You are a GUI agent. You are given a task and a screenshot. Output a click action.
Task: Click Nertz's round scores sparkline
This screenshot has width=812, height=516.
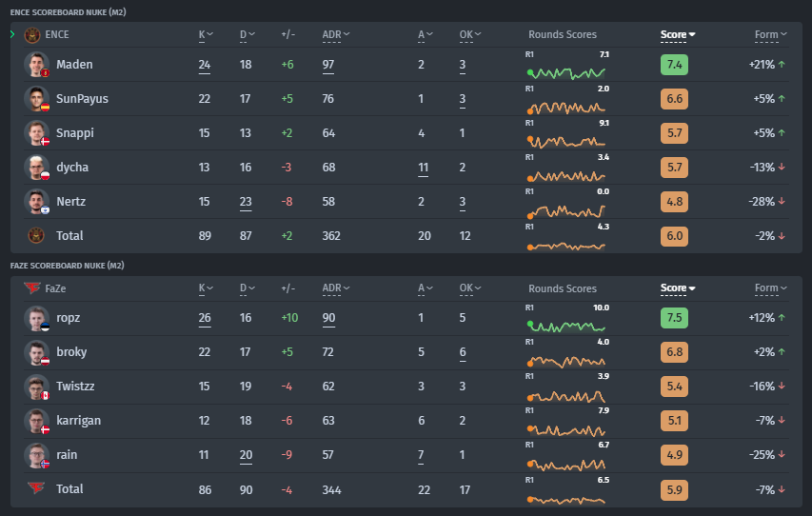(x=566, y=210)
